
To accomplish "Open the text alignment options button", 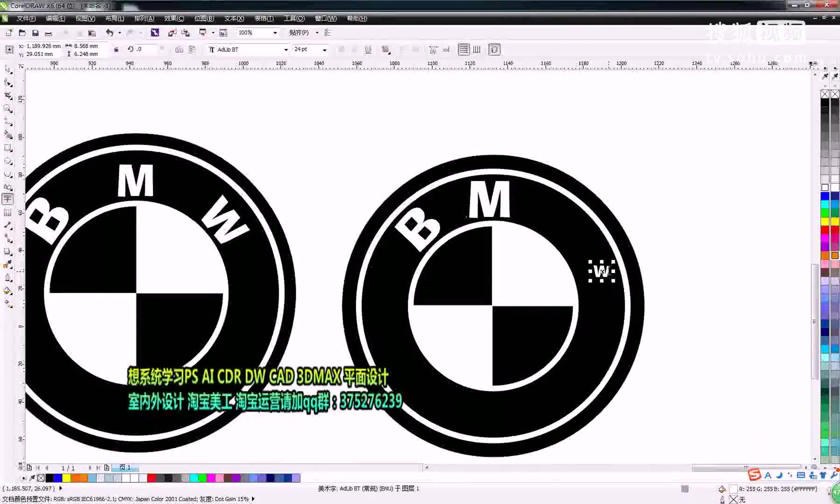I will coord(385,49).
